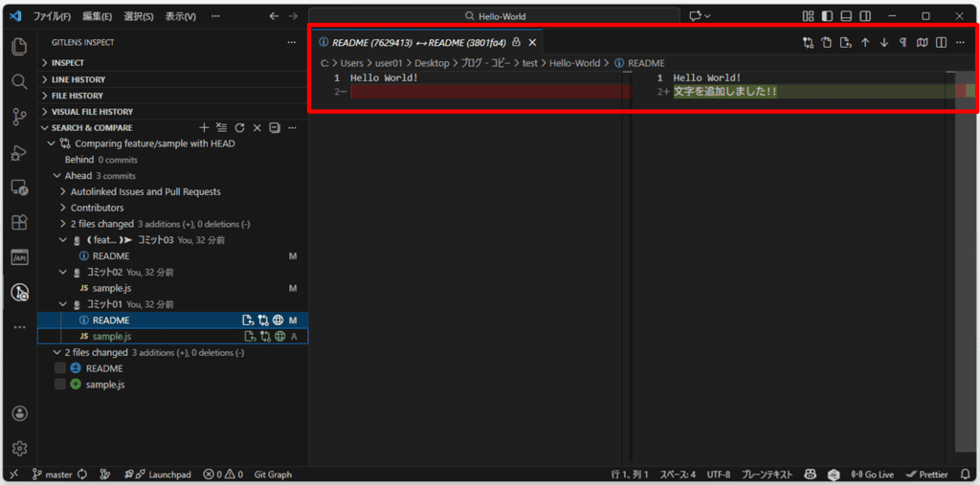Screen dimensions: 980x485
Task: Toggle bottom panel visibility
Action: pos(846,16)
